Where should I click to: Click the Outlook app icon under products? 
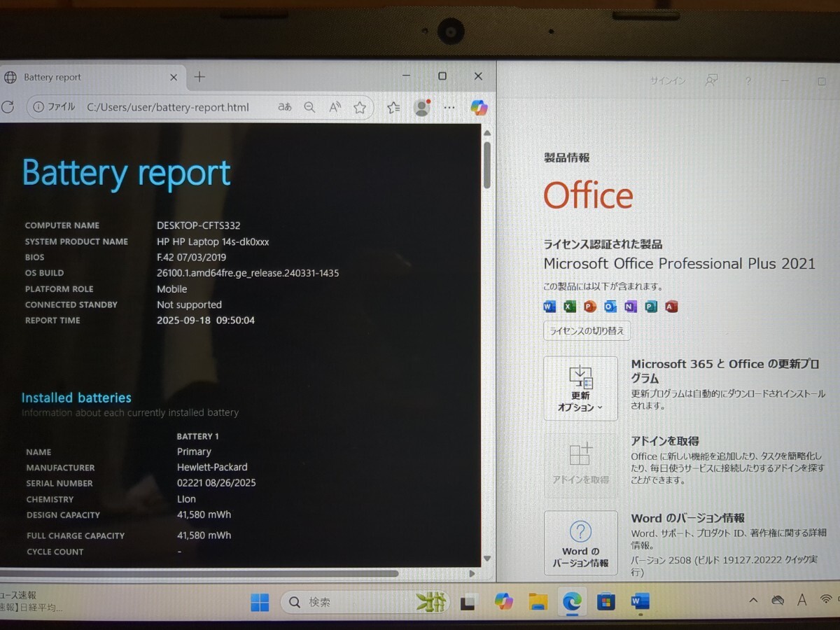610,307
